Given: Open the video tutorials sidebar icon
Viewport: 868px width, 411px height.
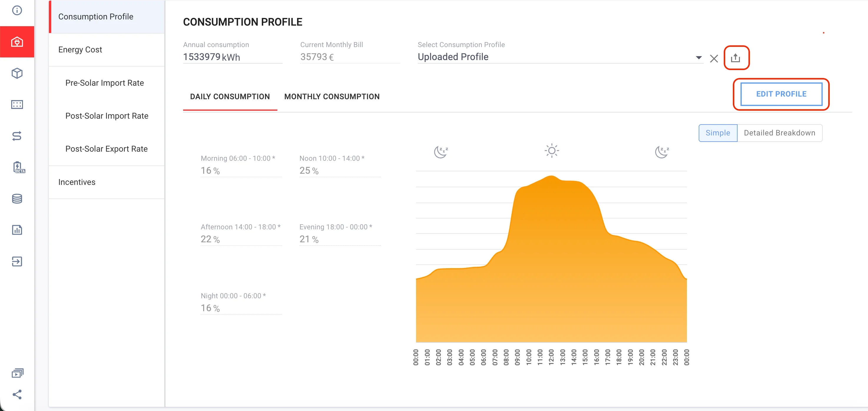Looking at the screenshot, I should click(17, 373).
